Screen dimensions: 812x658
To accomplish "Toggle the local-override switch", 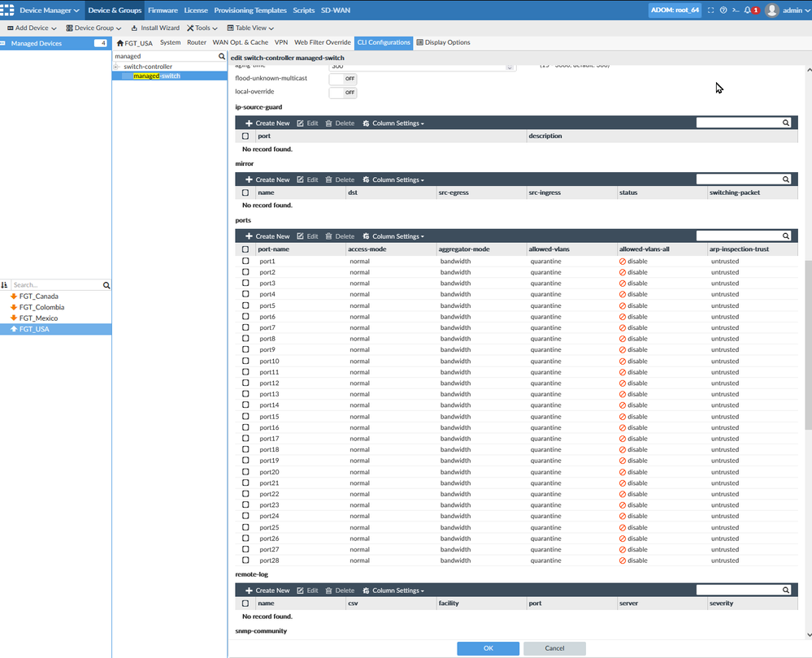I will pos(342,93).
